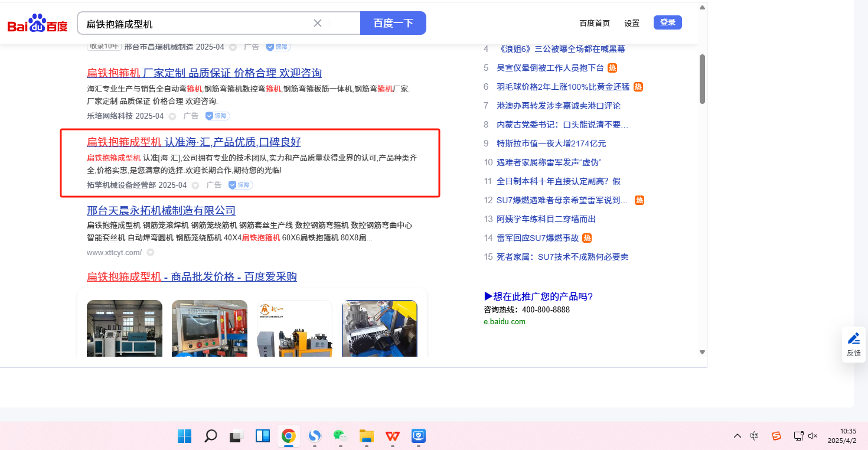Open 设置 in the top navigation
This screenshot has width=868, height=450.
(632, 23)
